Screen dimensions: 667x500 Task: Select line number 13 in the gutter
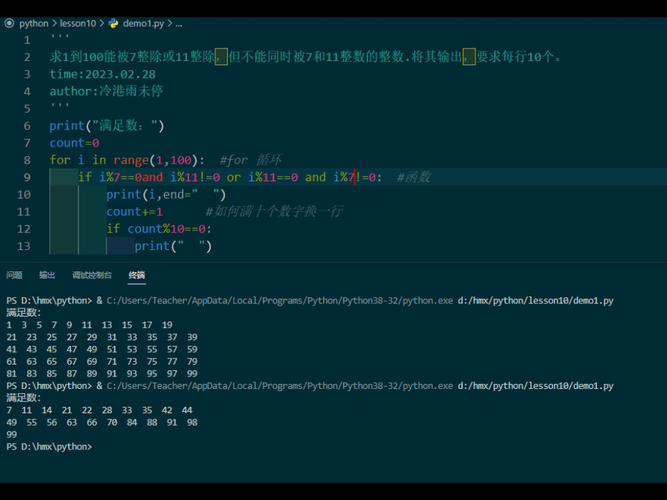(24, 246)
